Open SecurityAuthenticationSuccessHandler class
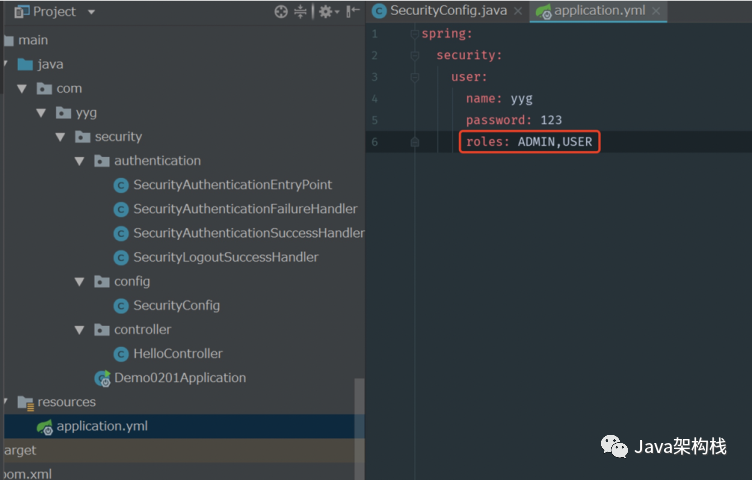This screenshot has width=752, height=480. [248, 233]
